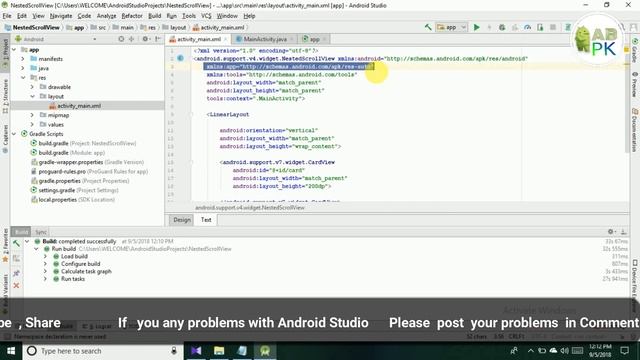Expand the Run tasks node
The width and height of the screenshot is (640, 360).
[x=45, y=279]
